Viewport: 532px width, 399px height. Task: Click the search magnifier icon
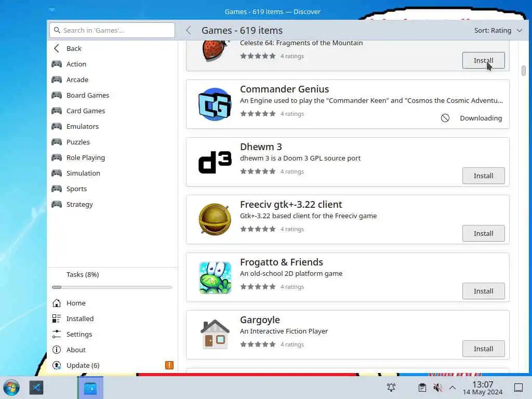57,30
